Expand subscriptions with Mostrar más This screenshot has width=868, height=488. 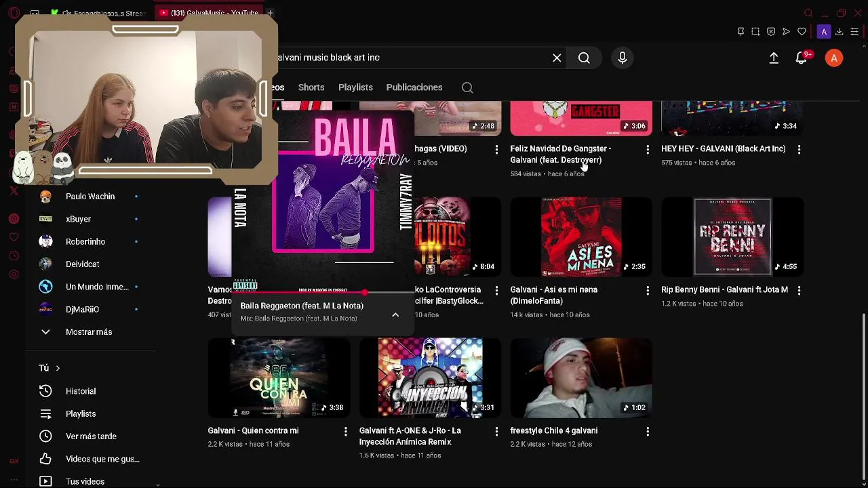click(89, 332)
